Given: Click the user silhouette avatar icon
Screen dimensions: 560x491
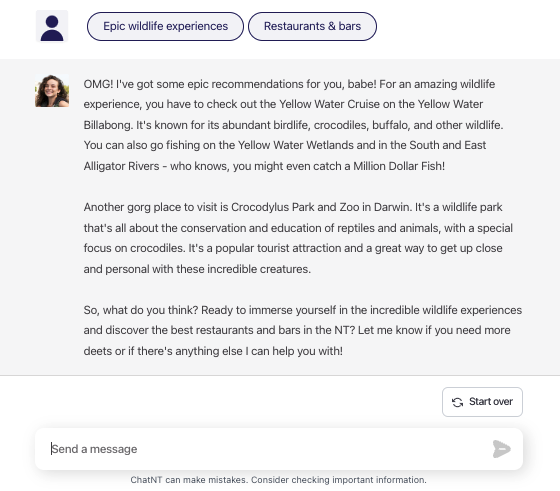Looking at the screenshot, I should [x=52, y=26].
